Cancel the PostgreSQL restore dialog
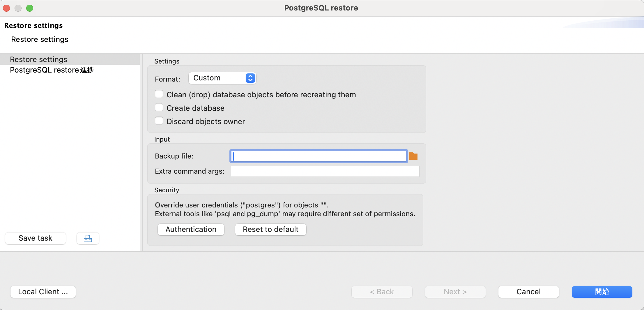 [x=528, y=292]
